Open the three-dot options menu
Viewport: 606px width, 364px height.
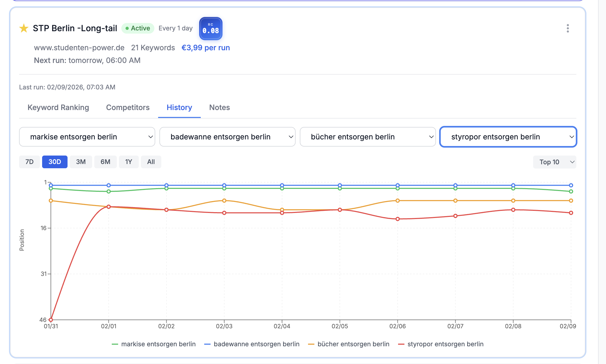[568, 28]
